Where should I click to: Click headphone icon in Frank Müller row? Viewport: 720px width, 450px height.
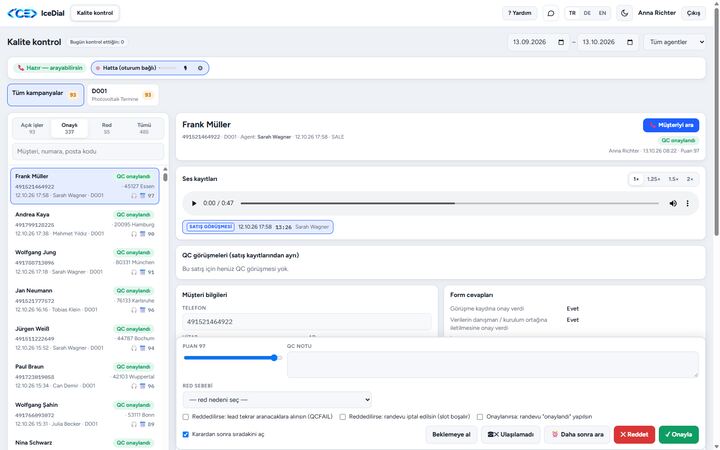coord(134,196)
